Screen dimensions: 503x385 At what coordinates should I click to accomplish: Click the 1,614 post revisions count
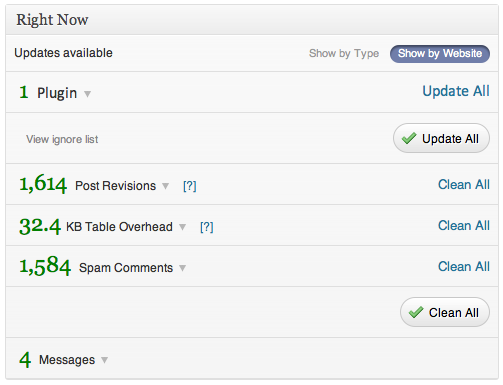(x=43, y=184)
